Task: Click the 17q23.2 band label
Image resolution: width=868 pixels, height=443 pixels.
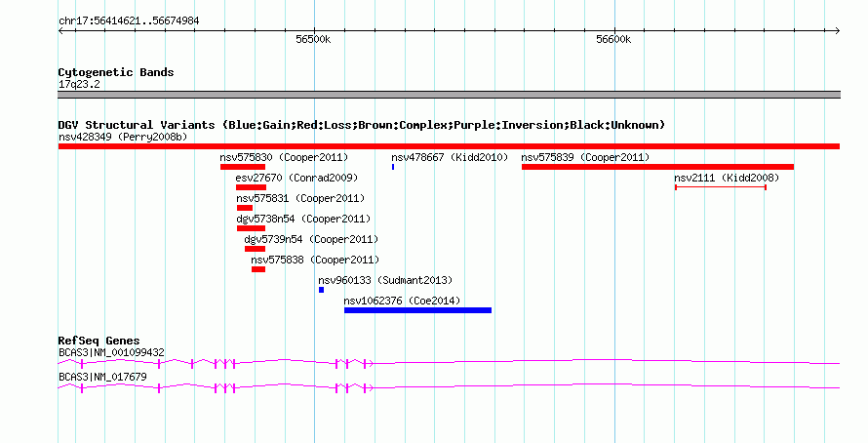Action: coord(79,84)
